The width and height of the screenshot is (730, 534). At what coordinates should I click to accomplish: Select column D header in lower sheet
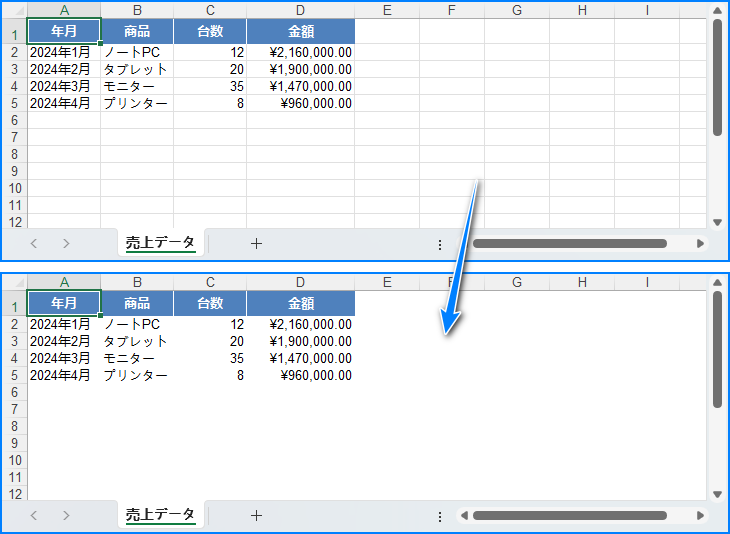coord(300,282)
